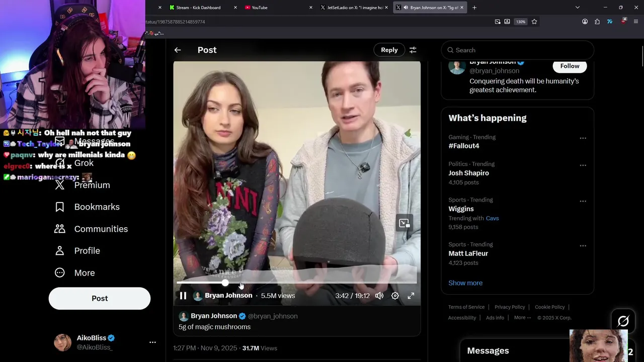Close the Kick Dashboard tab
Image resolution: width=644 pixels, height=362 pixels.
pyautogui.click(x=235, y=8)
